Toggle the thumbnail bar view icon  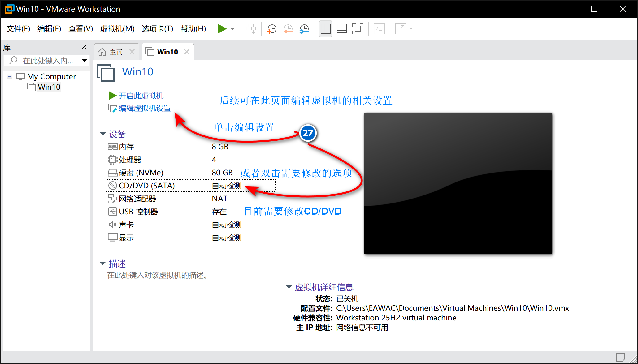pos(341,29)
